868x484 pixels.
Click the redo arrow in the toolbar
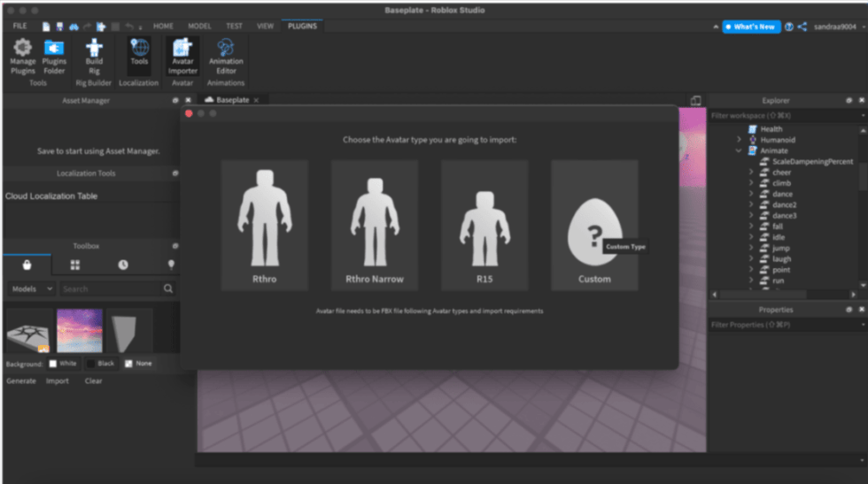point(88,27)
